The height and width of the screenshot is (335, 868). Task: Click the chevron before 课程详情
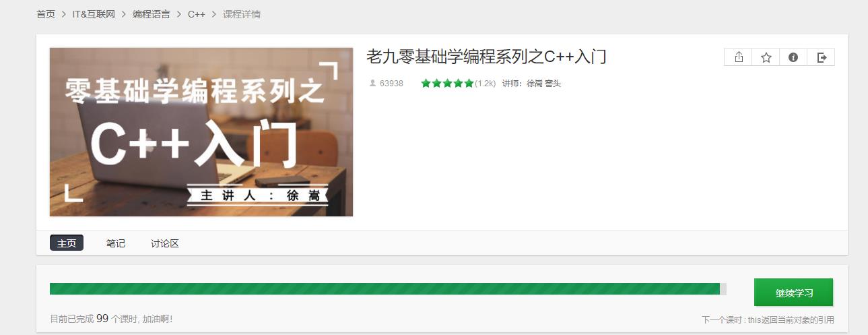pyautogui.click(x=215, y=14)
